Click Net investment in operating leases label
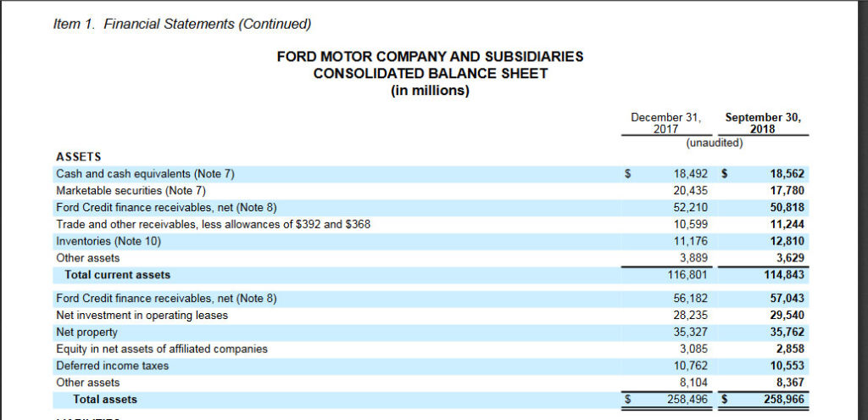868x420 pixels. (x=142, y=316)
